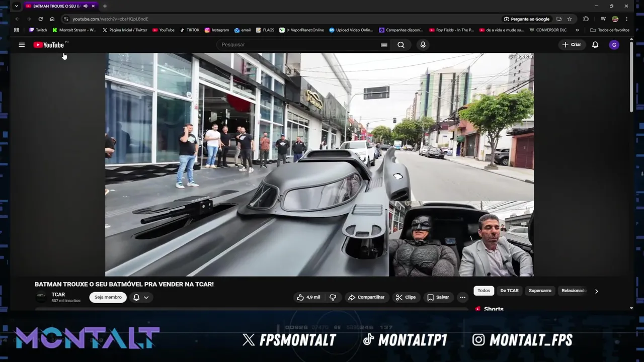Select the Relacionados filter chip
The height and width of the screenshot is (362, 644).
(x=574, y=291)
